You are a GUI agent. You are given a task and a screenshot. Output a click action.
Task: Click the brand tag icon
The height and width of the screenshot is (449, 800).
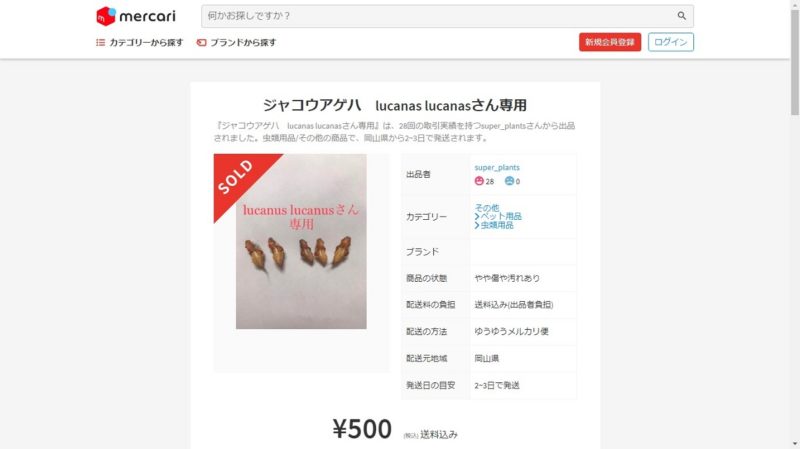202,42
